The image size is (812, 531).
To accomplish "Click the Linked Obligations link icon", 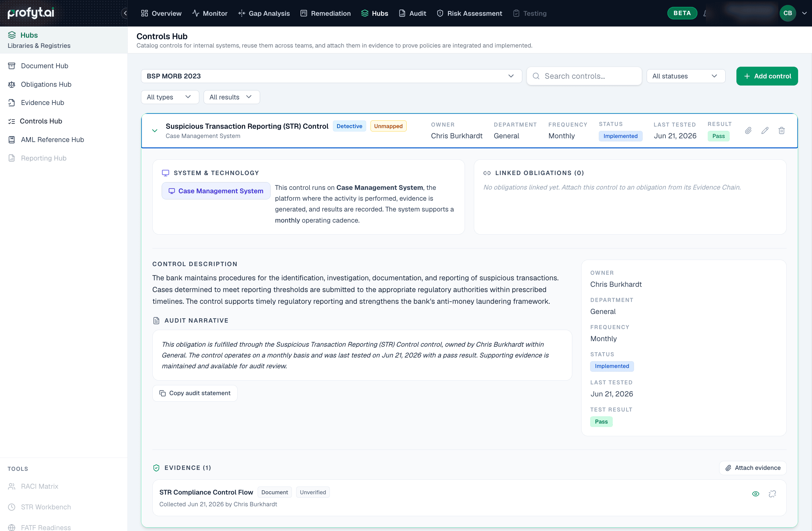I will [x=487, y=173].
